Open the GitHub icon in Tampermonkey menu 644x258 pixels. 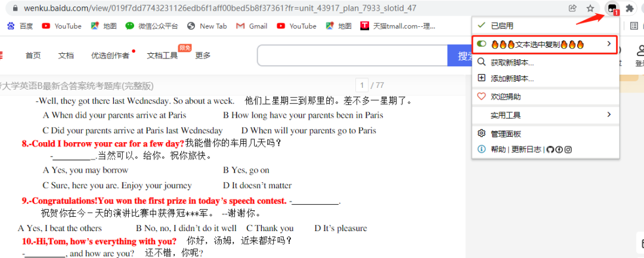[550, 149]
